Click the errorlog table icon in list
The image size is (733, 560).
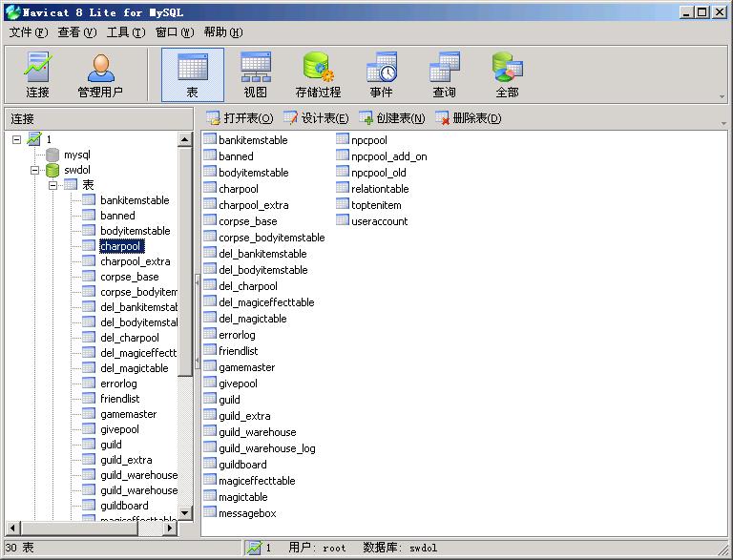210,334
